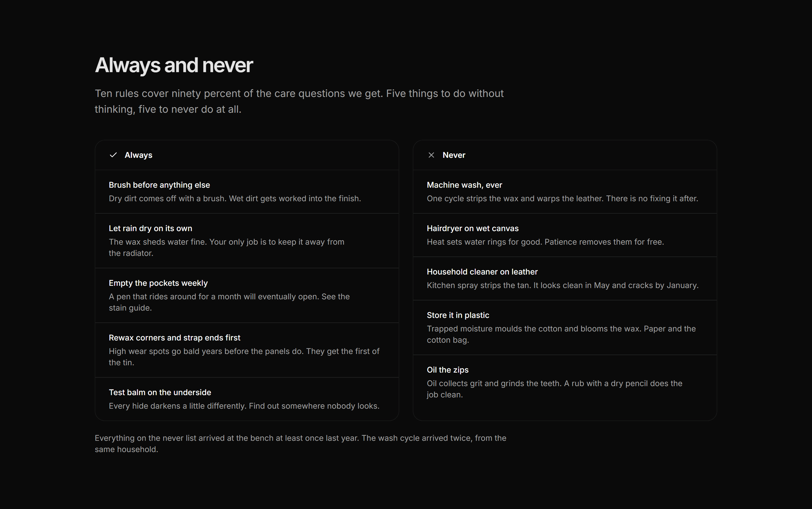
Task: Select the Never column header
Action: coord(565,155)
